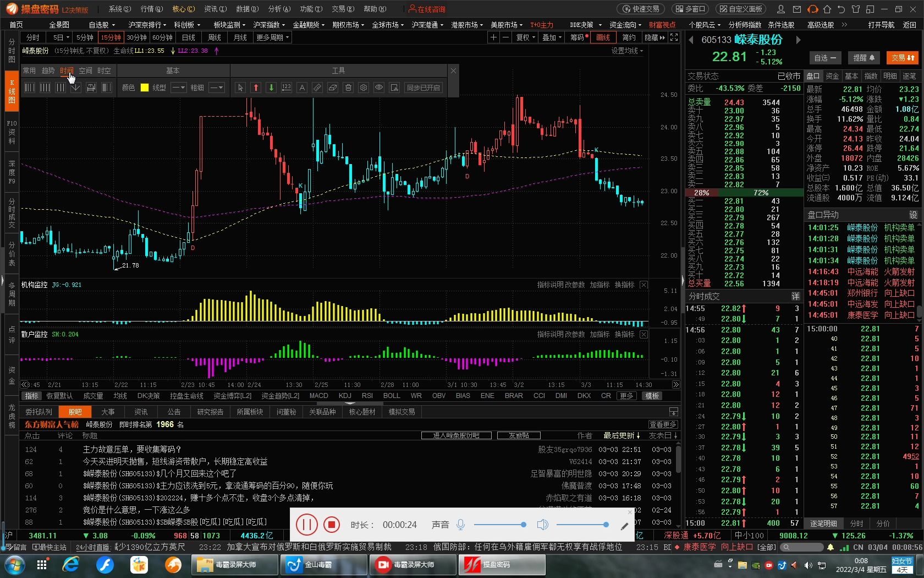Open the 线型 line style dropdown
This screenshot has height=578, width=924.
pos(179,88)
